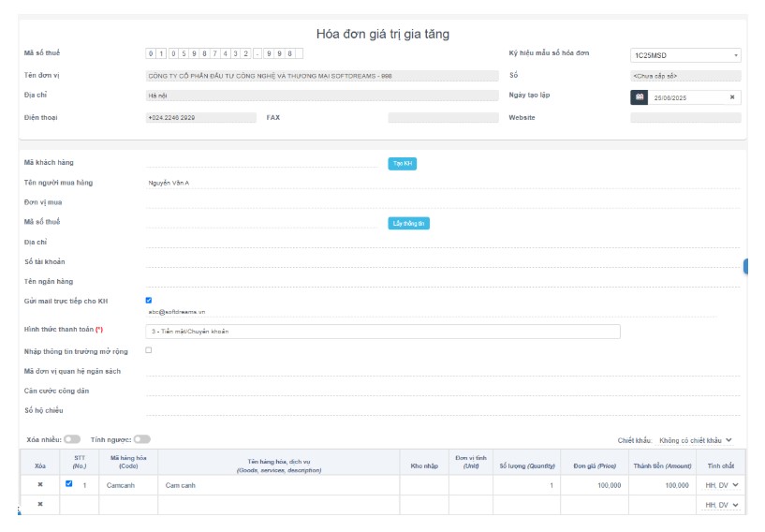
Task: Open the Ký hiệu mẫu số hóa đơn dropdown
Action: pos(685,55)
